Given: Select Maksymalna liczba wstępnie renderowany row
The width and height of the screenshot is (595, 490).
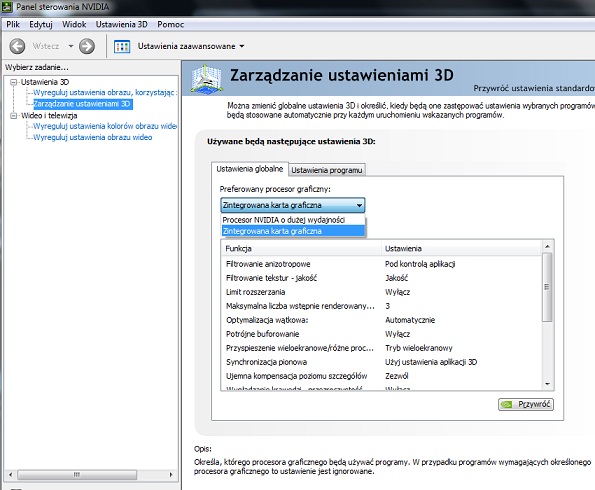Looking at the screenshot, I should (381, 306).
